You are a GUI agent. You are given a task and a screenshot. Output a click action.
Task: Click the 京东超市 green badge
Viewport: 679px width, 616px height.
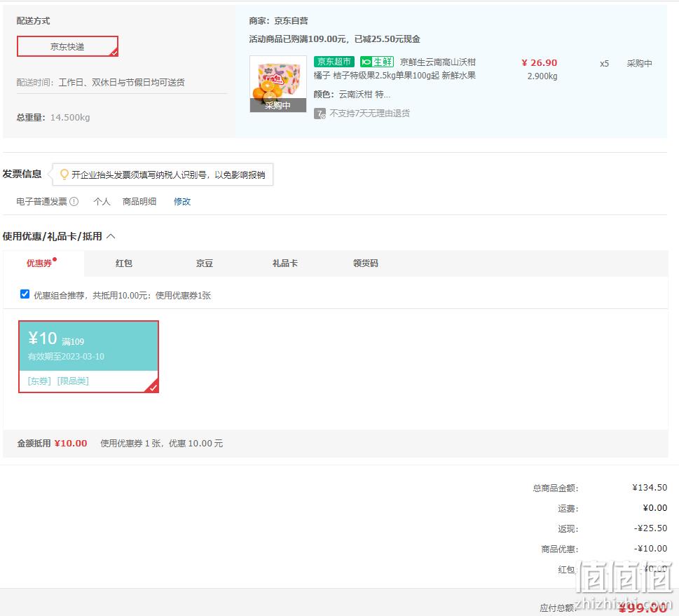point(334,62)
